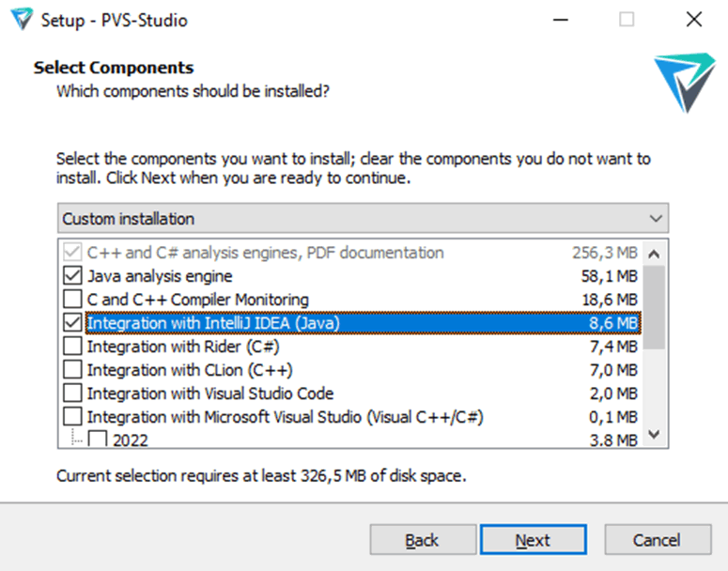Enable C and C++ Compiler Monitoring
This screenshot has height=571, width=728.
(71, 300)
